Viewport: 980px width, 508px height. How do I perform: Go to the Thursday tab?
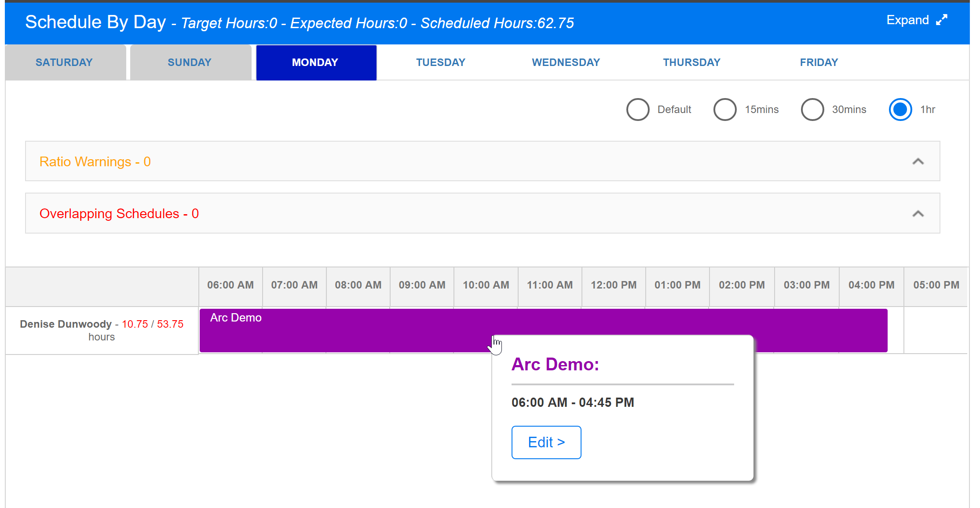point(691,62)
